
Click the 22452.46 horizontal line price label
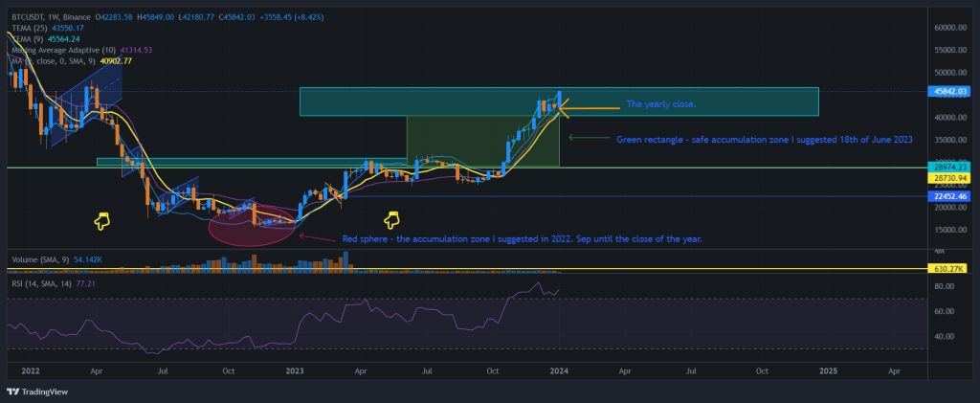pyautogui.click(x=949, y=196)
